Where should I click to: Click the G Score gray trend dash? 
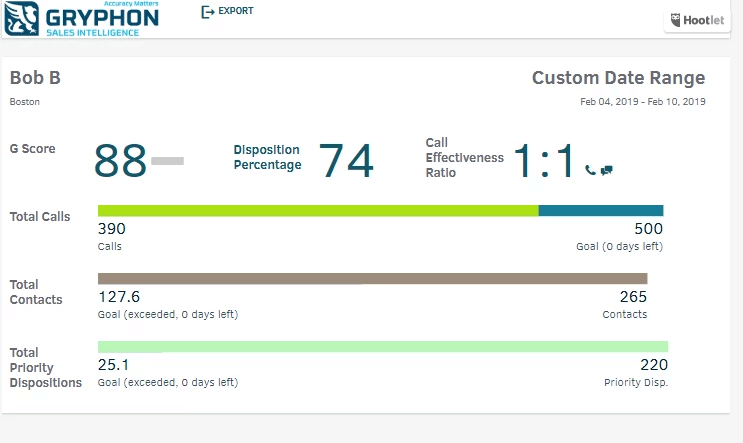point(167,161)
